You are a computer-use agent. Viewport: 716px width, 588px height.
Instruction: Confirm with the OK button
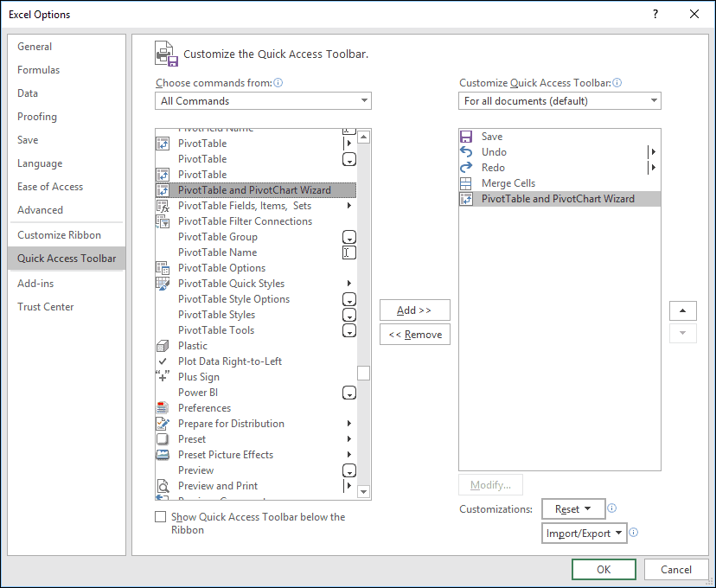click(x=604, y=569)
